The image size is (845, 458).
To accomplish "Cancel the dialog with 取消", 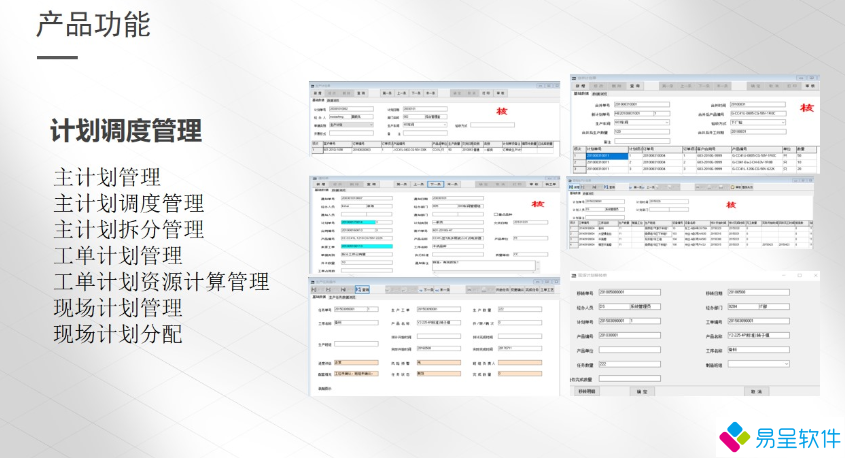I will pyautogui.click(x=757, y=391).
